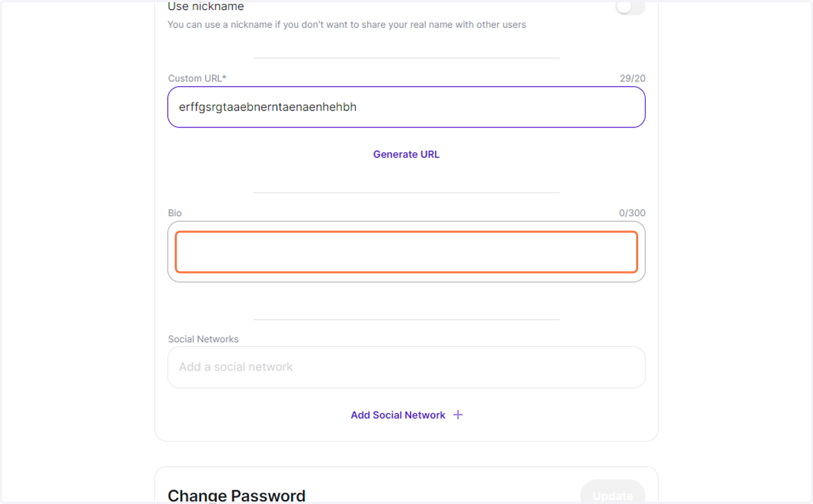Click the Add Social Network text link

398,415
